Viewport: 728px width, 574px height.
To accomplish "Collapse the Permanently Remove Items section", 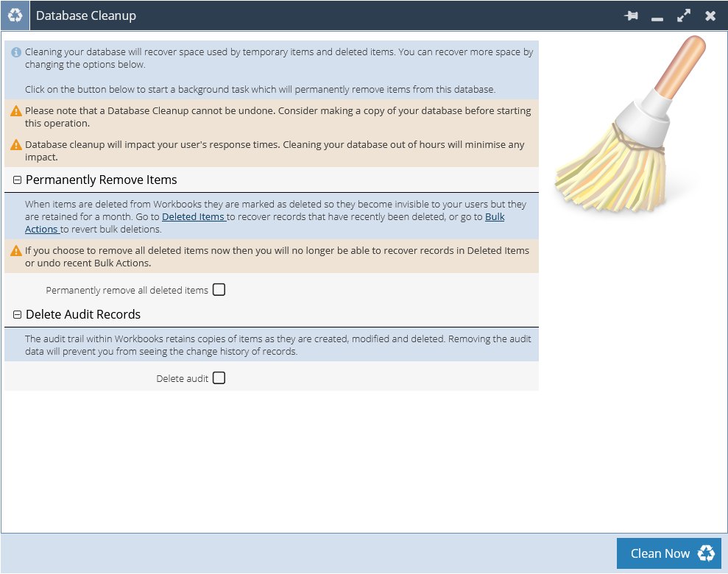I will tap(17, 180).
